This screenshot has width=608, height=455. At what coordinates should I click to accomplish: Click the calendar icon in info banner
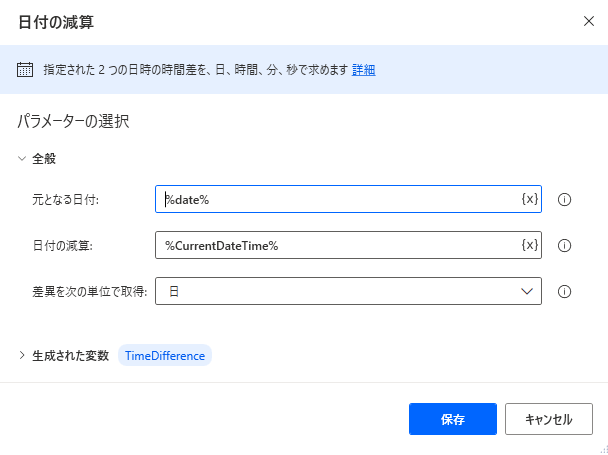(x=25, y=70)
